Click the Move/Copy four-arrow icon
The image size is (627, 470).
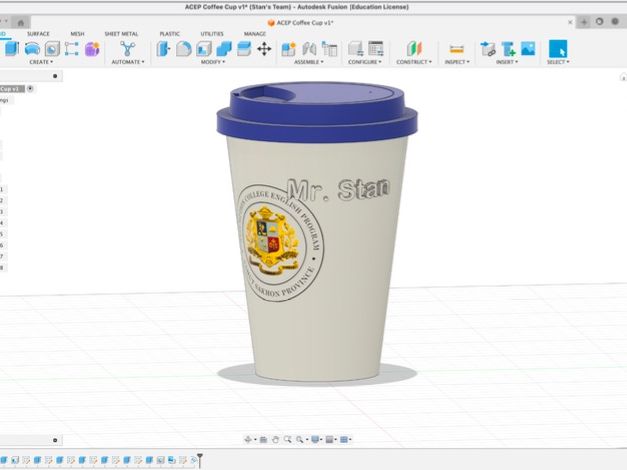(264, 49)
